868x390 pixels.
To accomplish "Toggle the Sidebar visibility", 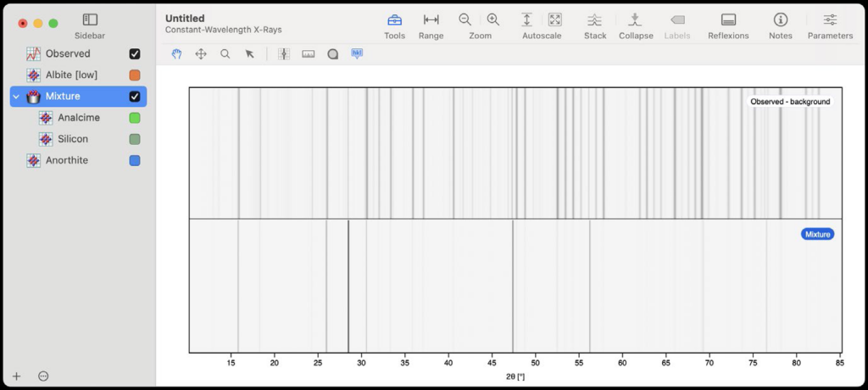I will click(90, 19).
